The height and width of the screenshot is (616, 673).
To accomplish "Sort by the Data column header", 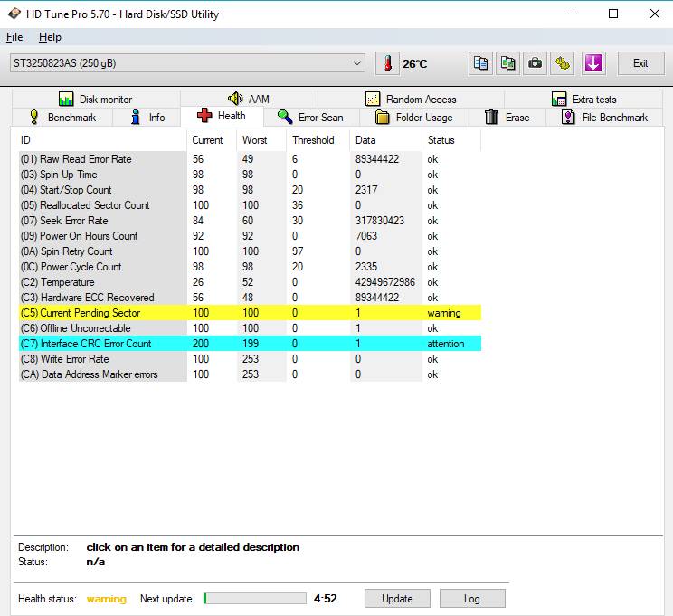I will (x=386, y=140).
